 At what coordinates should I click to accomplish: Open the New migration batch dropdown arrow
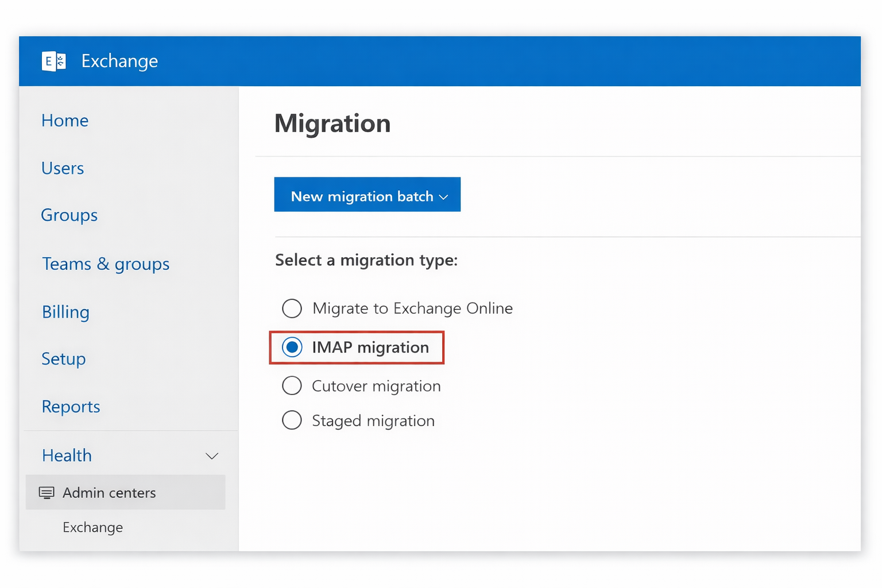(x=443, y=197)
